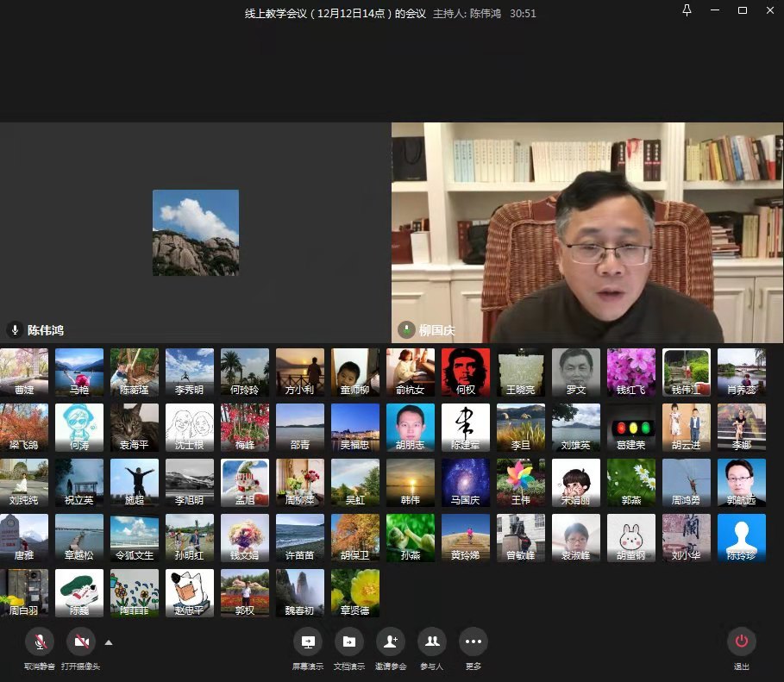Invite participants via 邀请参会 icon

pyautogui.click(x=391, y=641)
